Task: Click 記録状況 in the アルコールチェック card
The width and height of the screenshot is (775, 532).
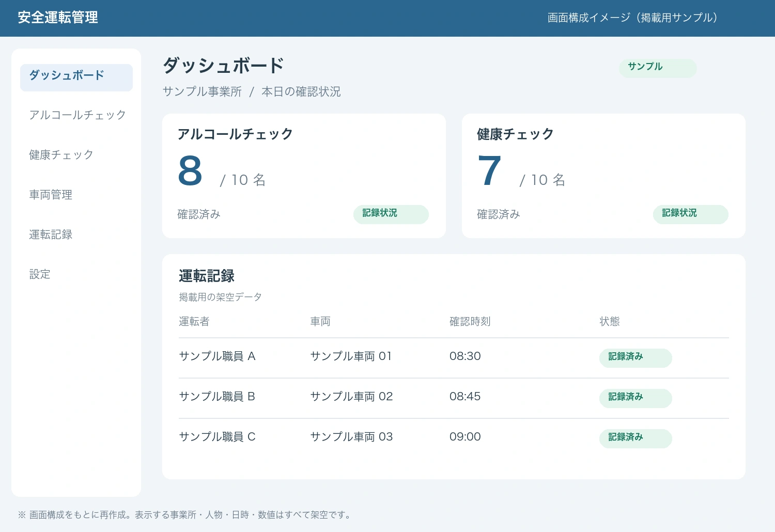Action: point(391,214)
